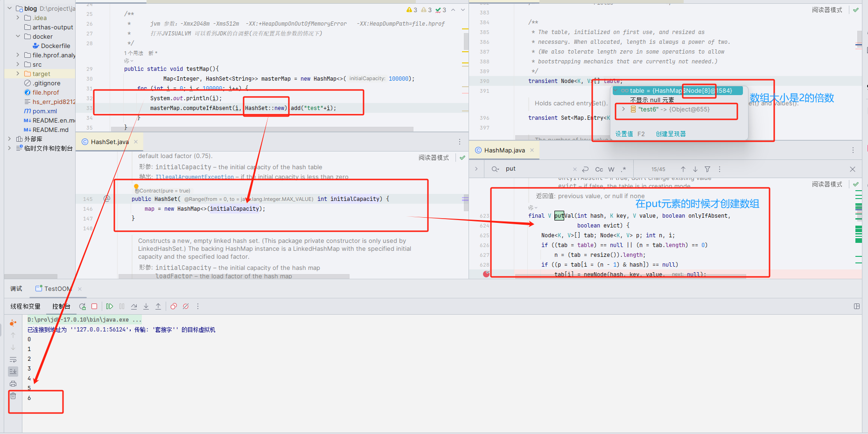Open the debug panel layout settings icon
The image size is (868, 434).
coord(857,306)
